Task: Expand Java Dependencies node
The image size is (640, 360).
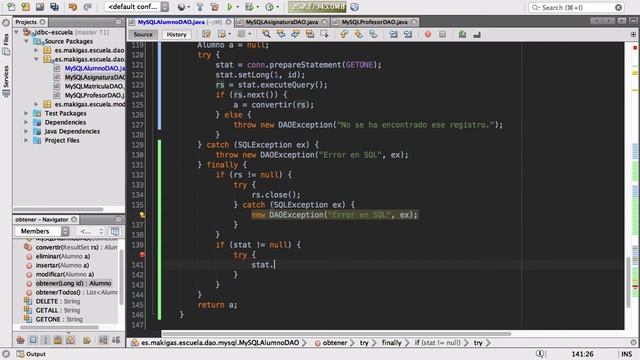Action: click(x=26, y=131)
